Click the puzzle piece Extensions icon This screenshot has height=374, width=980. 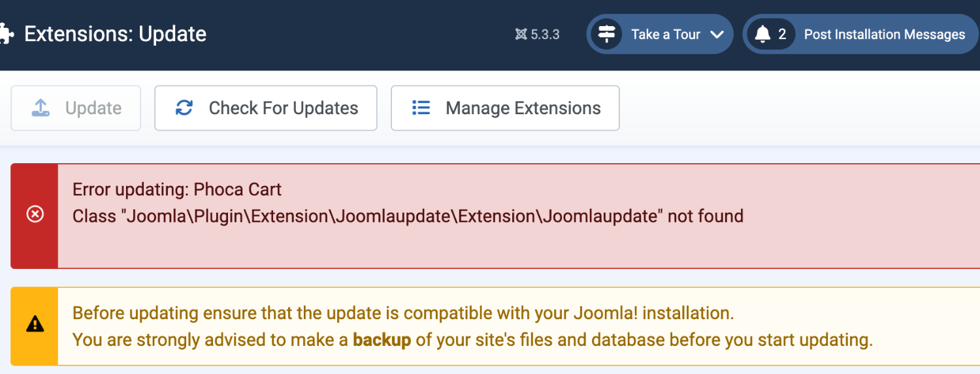pos(7,34)
